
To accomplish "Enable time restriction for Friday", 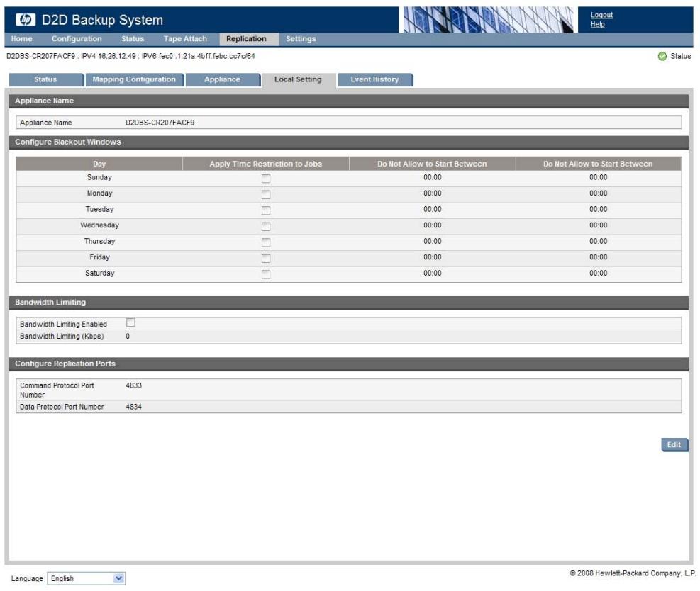I will 266,258.
